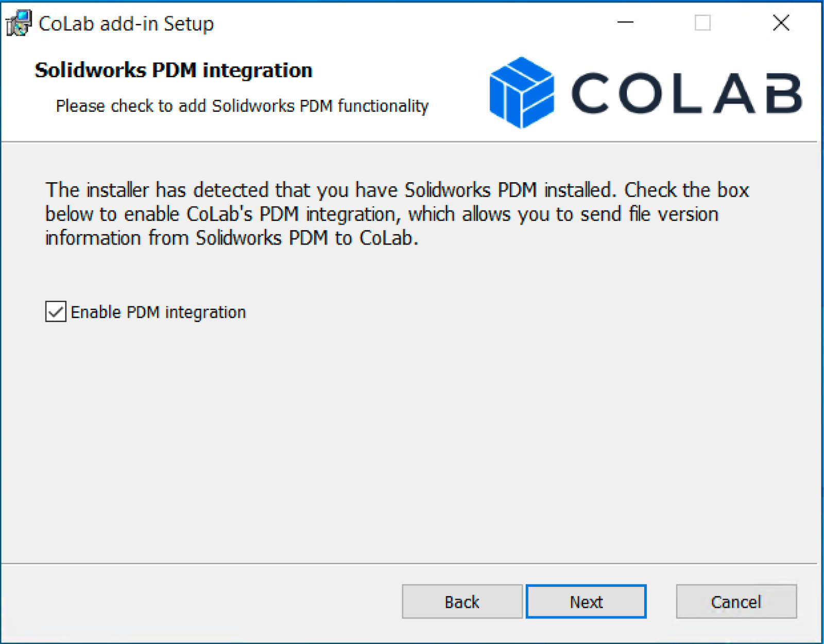Minimize the CoLab add-in Setup window
This screenshot has width=824, height=644.
click(x=625, y=23)
